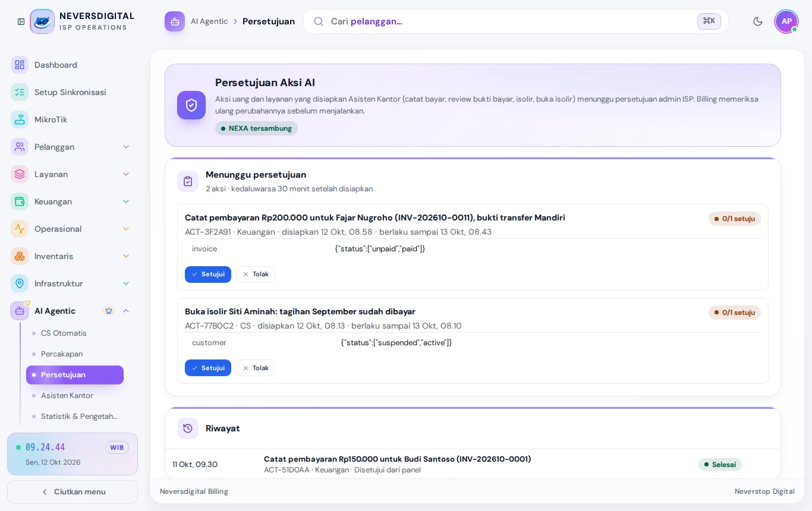Image resolution: width=812 pixels, height=511 pixels.
Task: Open Dashboard from its grid icon
Action: [x=20, y=65]
